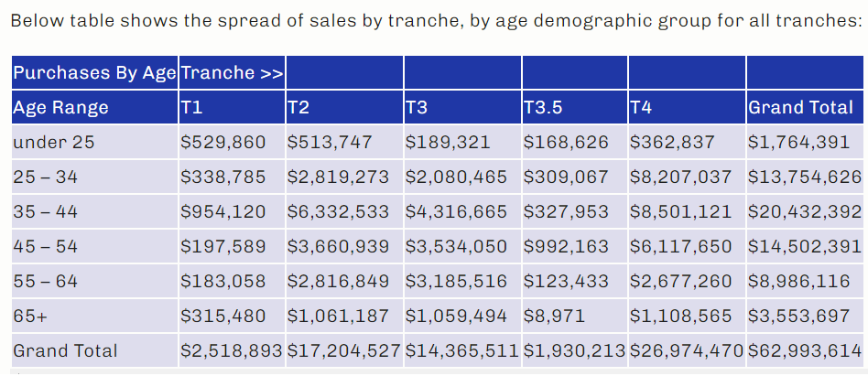Click the $6,332,533 cell
The image size is (868, 376).
[x=345, y=211]
